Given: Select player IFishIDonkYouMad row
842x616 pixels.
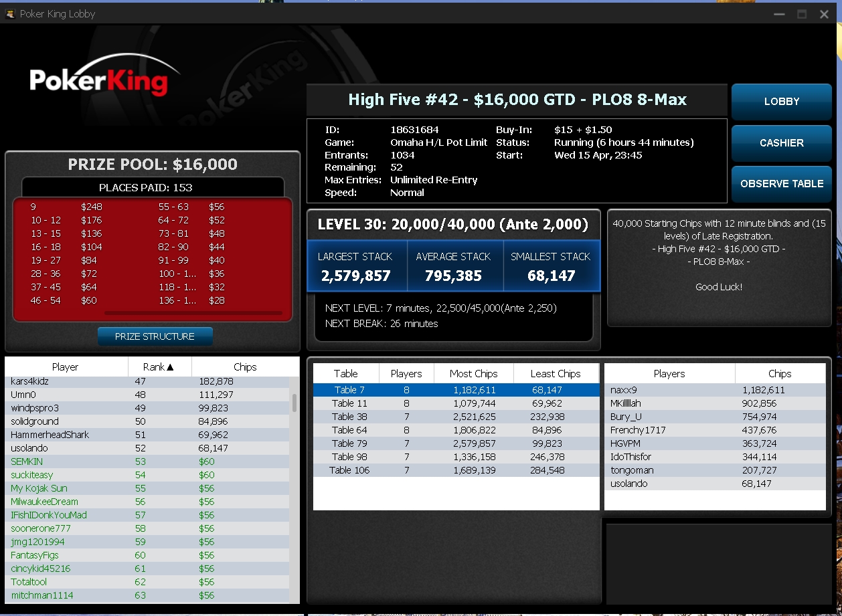Looking at the screenshot, I should [x=147, y=515].
